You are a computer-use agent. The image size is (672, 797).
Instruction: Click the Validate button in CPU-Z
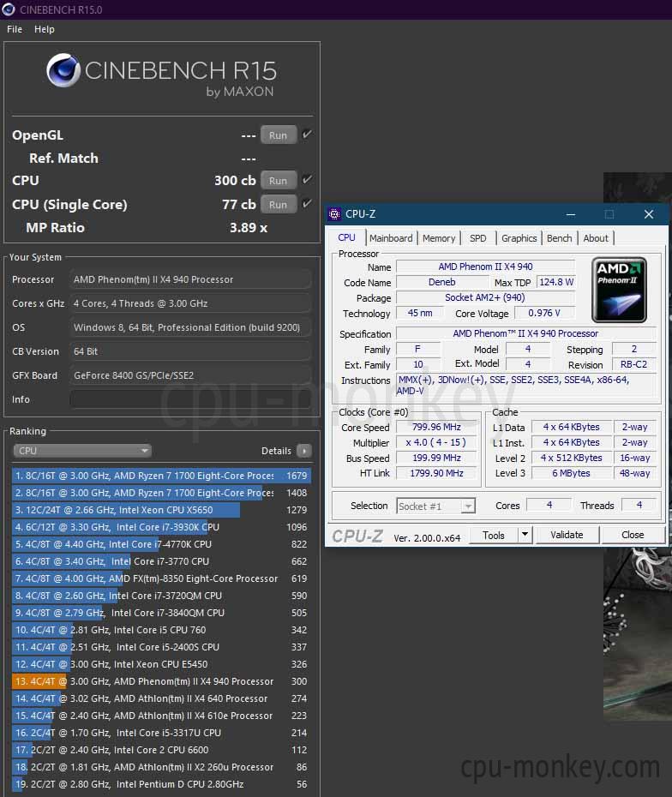tap(567, 535)
